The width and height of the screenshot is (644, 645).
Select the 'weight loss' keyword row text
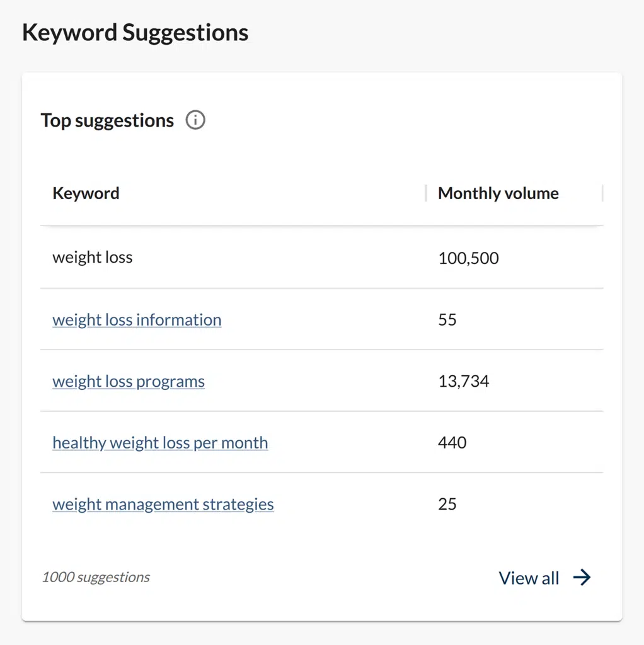[93, 258]
